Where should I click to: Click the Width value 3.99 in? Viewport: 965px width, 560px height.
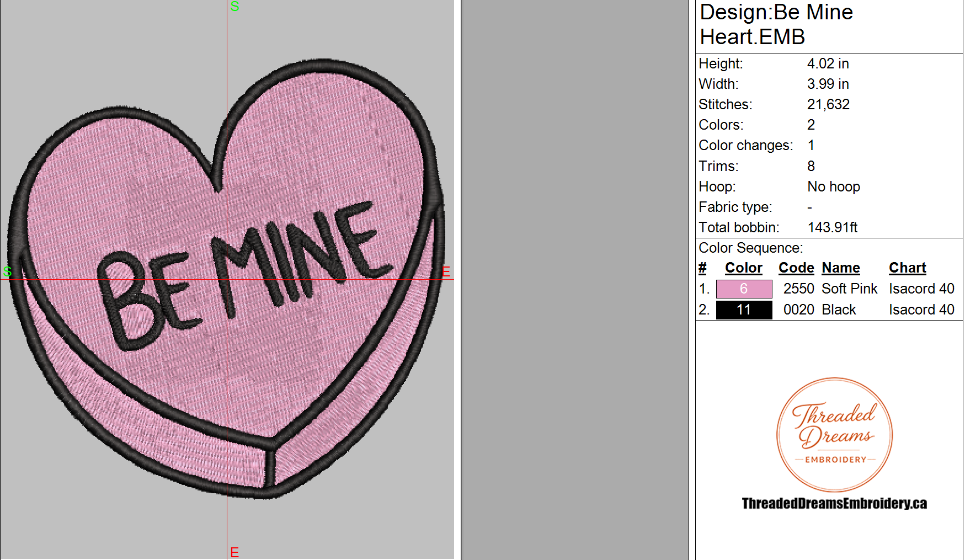828,84
